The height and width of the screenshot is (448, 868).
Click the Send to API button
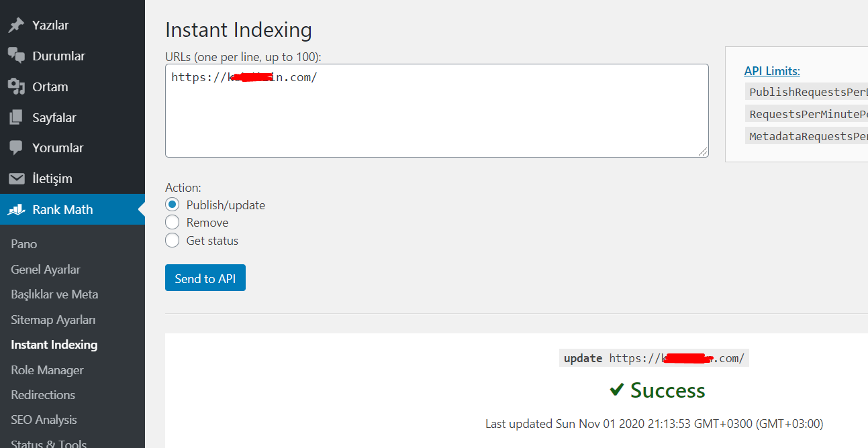(x=205, y=278)
